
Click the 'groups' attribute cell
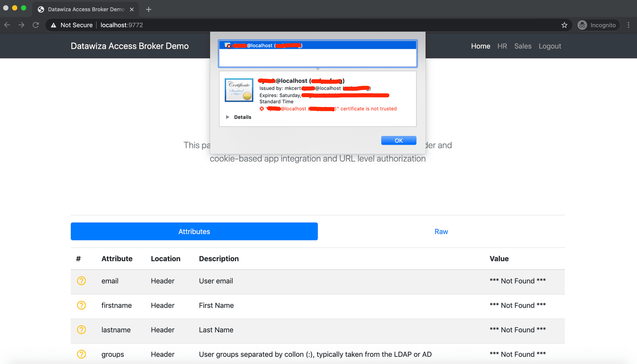[113, 354]
